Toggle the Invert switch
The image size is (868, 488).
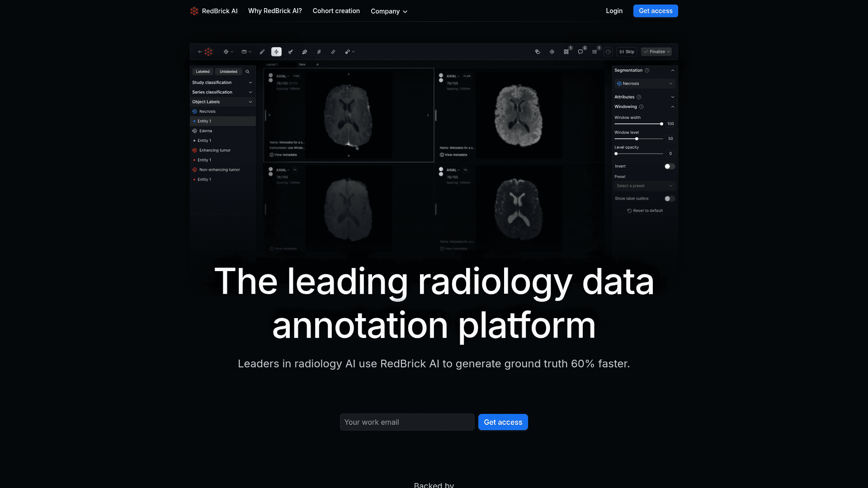click(x=670, y=167)
